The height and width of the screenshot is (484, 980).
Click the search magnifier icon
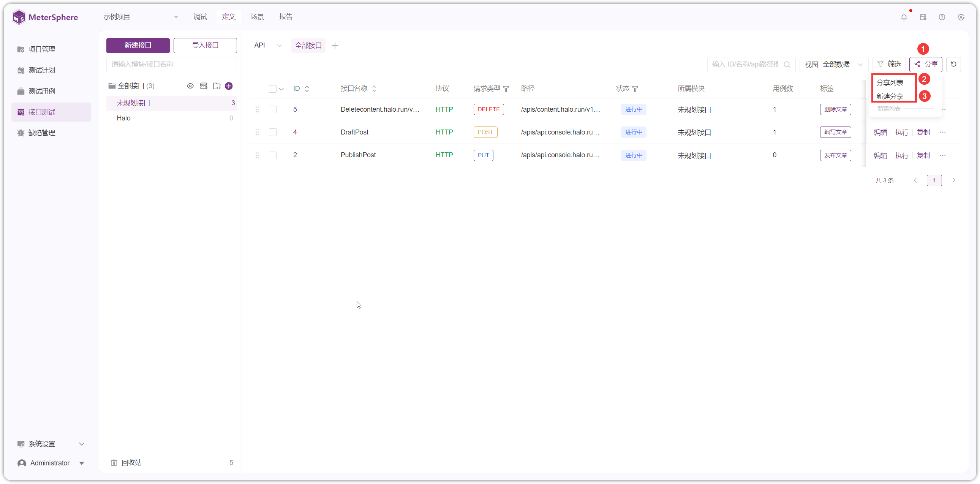click(787, 64)
